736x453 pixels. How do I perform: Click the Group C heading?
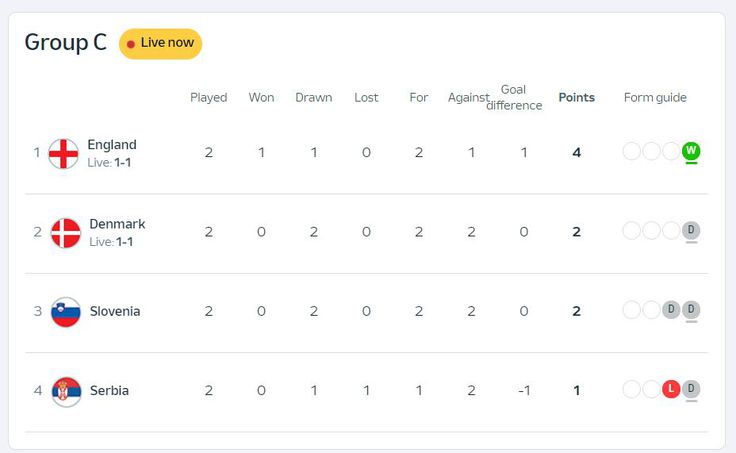click(65, 43)
